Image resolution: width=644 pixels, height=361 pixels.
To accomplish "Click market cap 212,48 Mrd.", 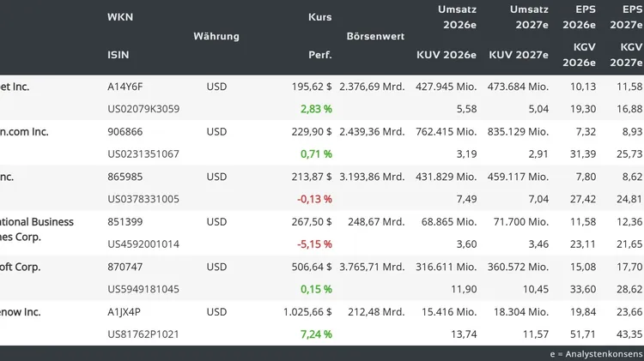I will (376, 313).
